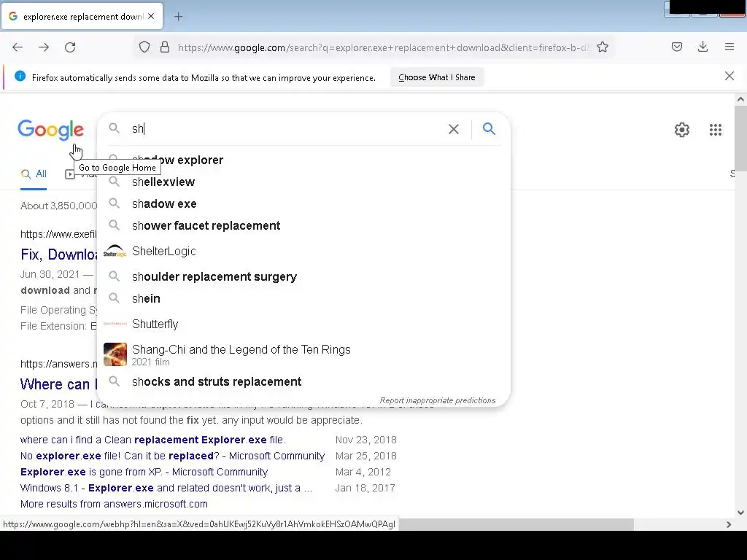Open 'Fix, Download' search result link
This screenshot has height=560, width=747.
[x=58, y=254]
